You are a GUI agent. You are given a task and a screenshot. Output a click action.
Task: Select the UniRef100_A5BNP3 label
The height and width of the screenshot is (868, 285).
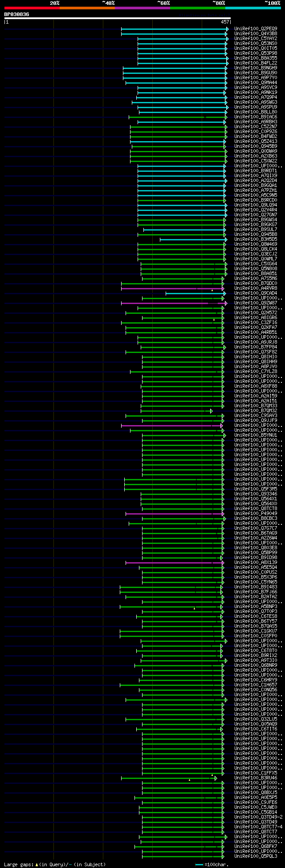point(256,606)
